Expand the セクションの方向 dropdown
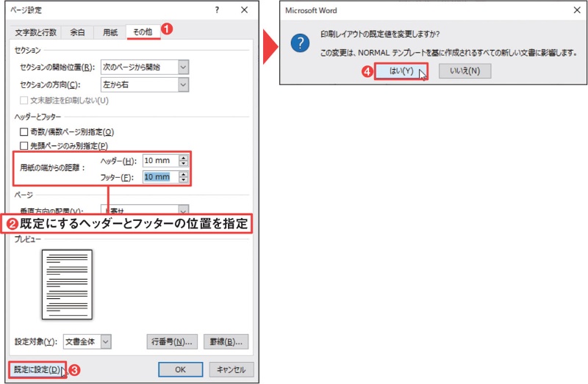The height and width of the screenshot is (384, 588). [183, 84]
